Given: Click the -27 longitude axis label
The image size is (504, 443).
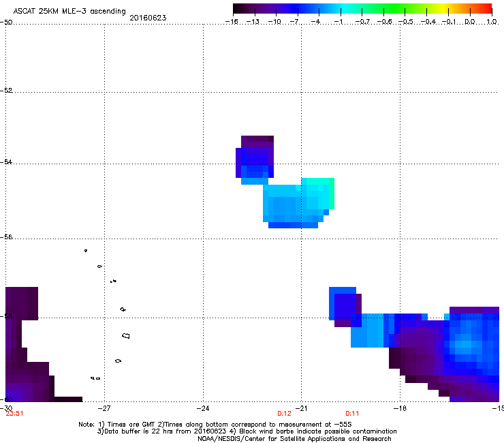Looking at the screenshot, I should coord(104,408).
